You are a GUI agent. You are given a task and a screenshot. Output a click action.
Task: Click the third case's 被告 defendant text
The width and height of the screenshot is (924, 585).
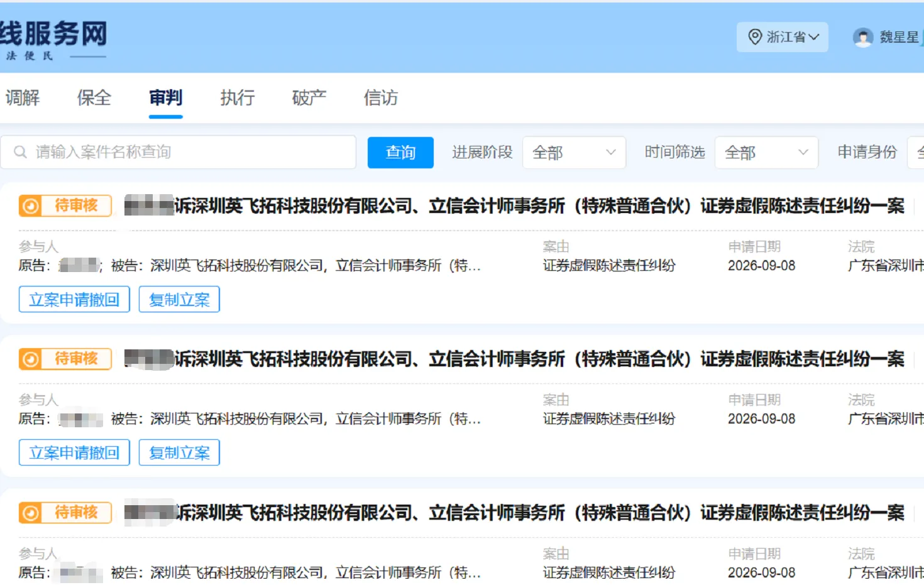pyautogui.click(x=296, y=573)
